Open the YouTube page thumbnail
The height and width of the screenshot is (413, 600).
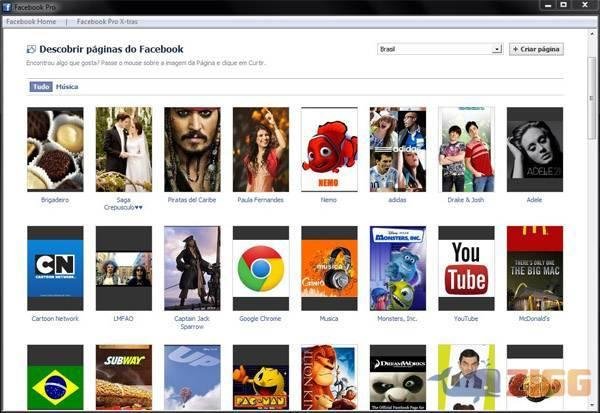coord(466,267)
